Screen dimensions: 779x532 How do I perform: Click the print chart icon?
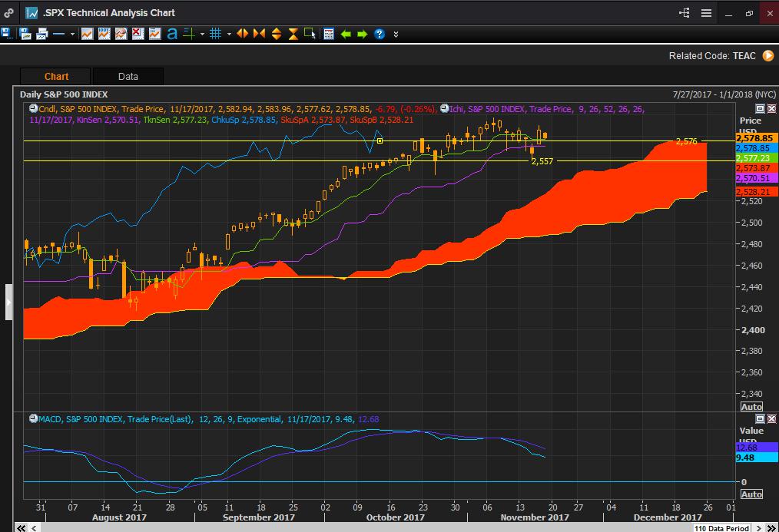pyautogui.click(x=42, y=33)
